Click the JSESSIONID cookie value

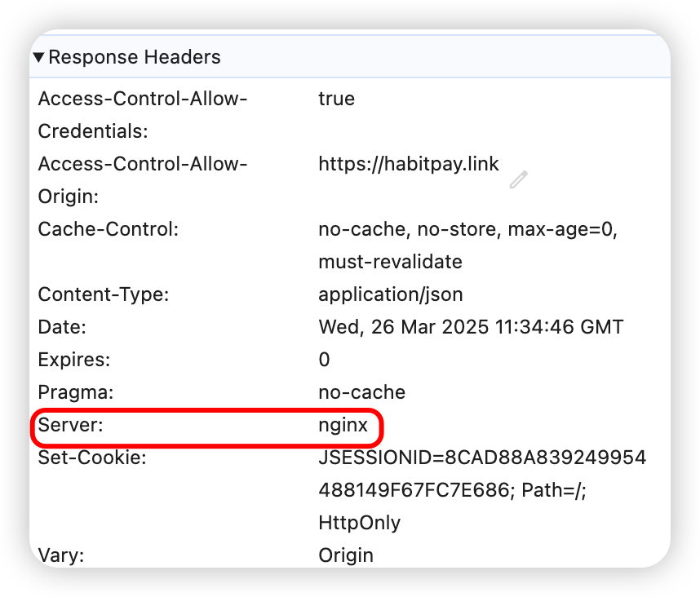(x=481, y=458)
